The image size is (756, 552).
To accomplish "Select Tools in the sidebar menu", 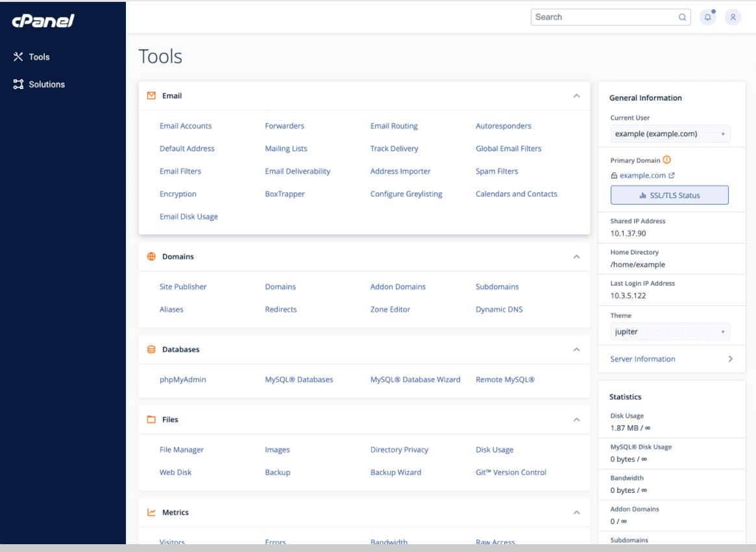I will tap(39, 57).
